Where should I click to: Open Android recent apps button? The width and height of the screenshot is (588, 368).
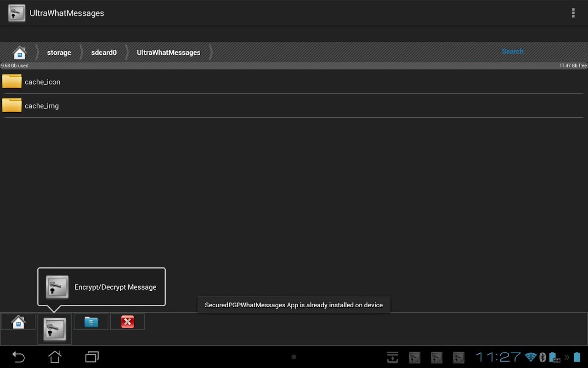(x=92, y=356)
